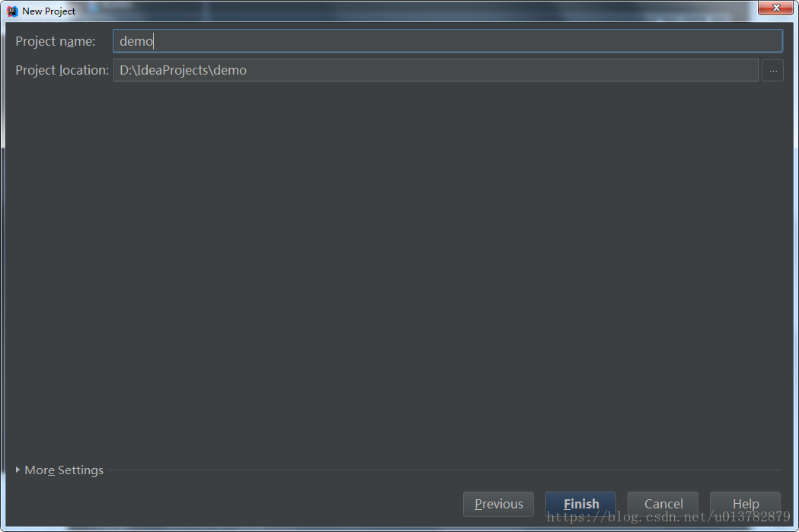
Task: Click the separator line beside More Settings
Action: click(444, 470)
